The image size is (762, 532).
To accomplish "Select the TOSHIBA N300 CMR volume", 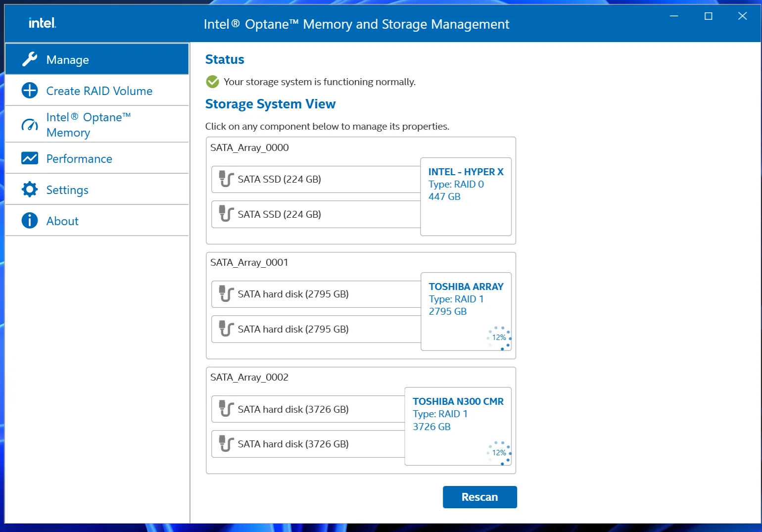I will coord(458,426).
